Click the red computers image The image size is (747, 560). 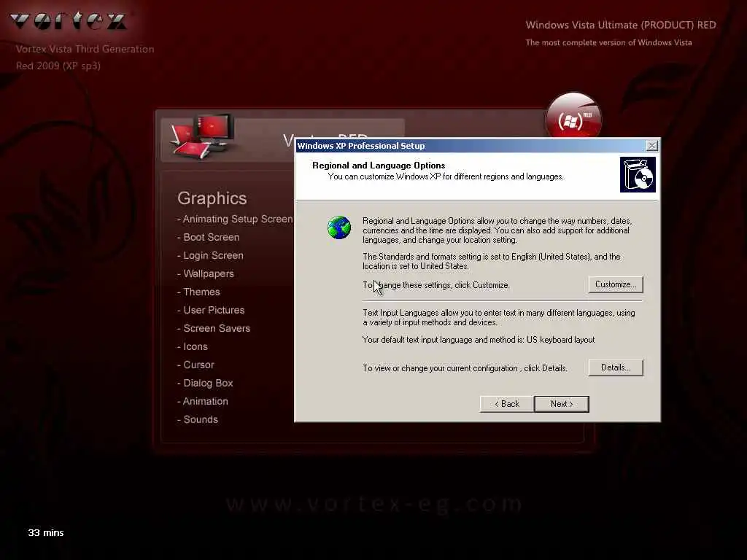pyautogui.click(x=203, y=136)
